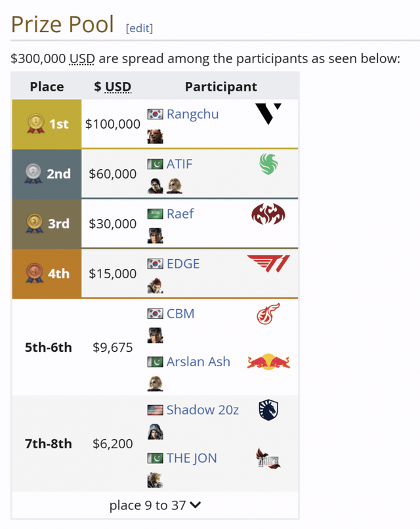The image size is (420, 529).
Task: Click the Team Falcons logo beside ATIF
Action: coord(268,164)
